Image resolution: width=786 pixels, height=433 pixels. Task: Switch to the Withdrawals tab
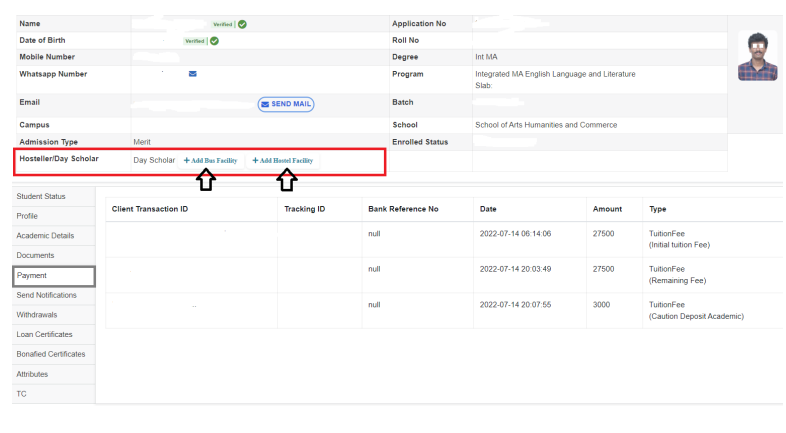37,315
